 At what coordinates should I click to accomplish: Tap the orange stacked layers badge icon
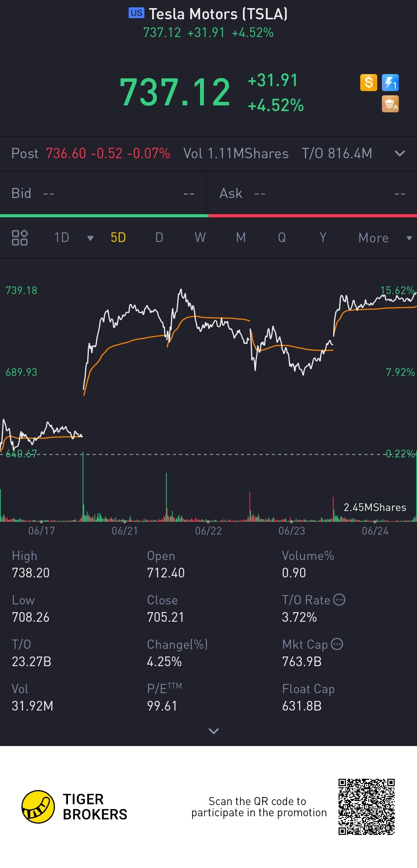[390, 104]
